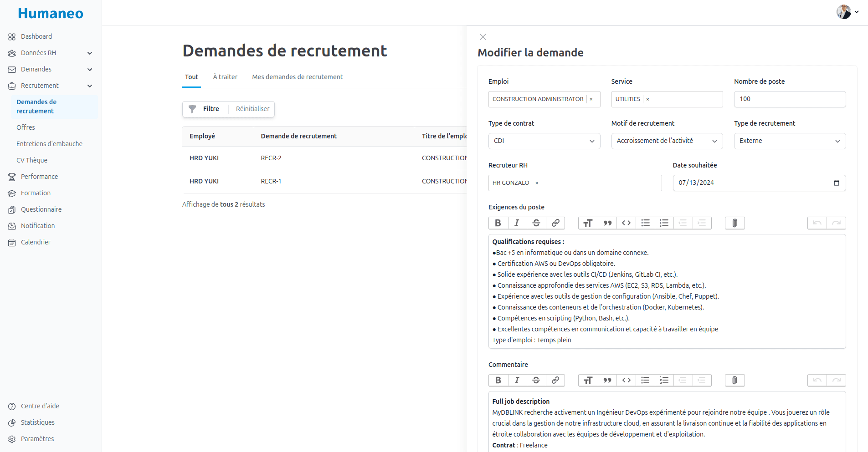Click the Réinitialiser button
Image resolution: width=868 pixels, height=452 pixels.
coord(252,109)
